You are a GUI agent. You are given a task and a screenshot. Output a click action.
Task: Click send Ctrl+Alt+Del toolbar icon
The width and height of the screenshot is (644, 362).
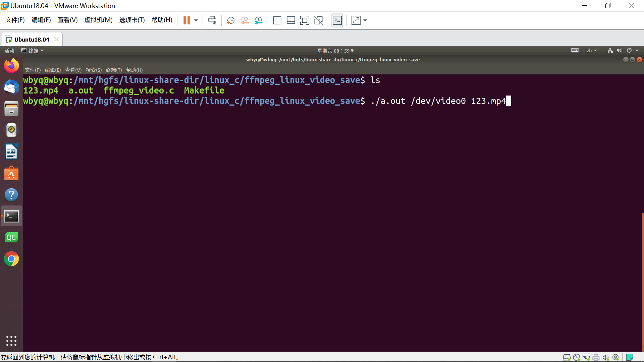click(212, 20)
